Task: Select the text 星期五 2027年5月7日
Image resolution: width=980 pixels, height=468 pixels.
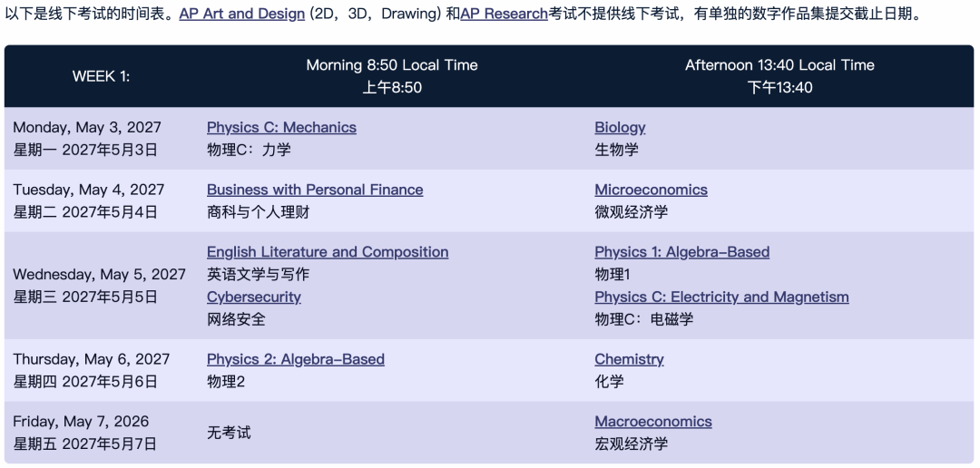Action: pos(85,444)
